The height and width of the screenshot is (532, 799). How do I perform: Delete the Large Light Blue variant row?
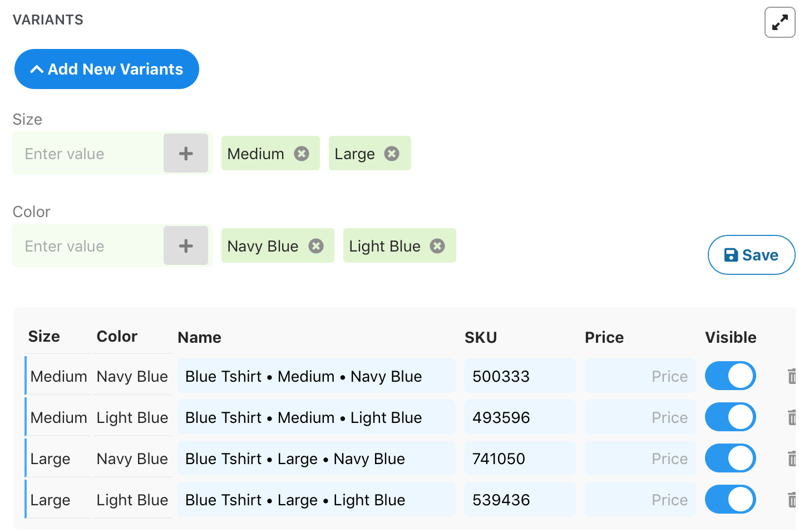792,500
